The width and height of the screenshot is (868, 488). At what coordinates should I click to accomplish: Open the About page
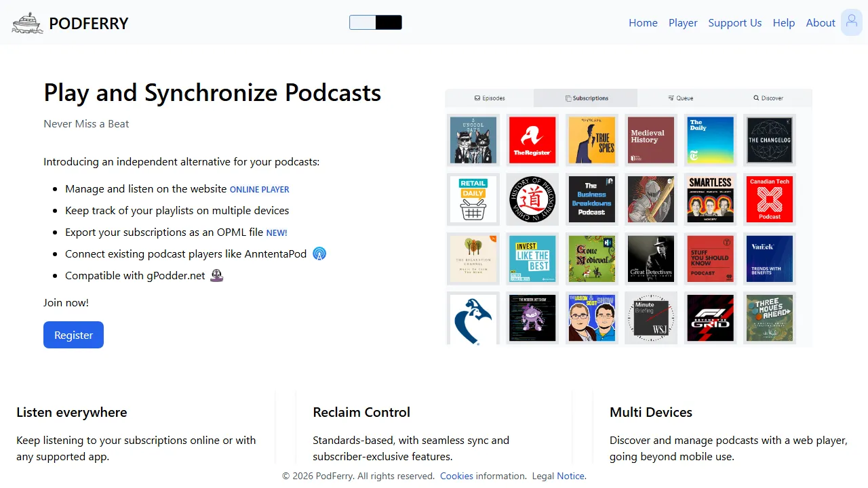pyautogui.click(x=821, y=22)
